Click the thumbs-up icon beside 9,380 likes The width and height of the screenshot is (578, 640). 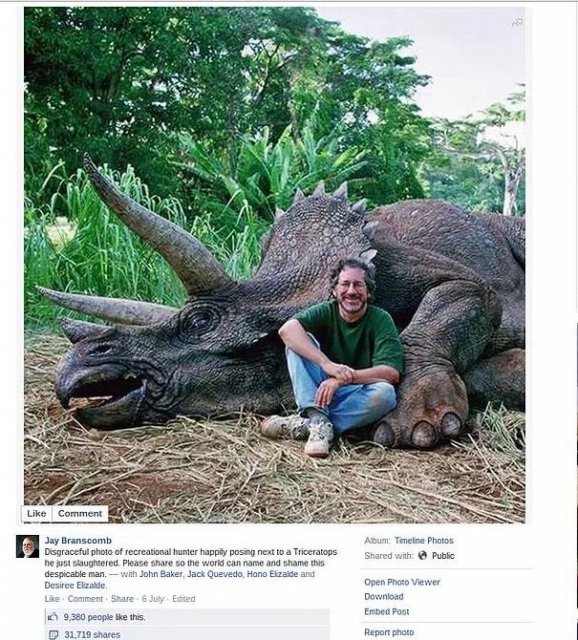tap(53, 617)
